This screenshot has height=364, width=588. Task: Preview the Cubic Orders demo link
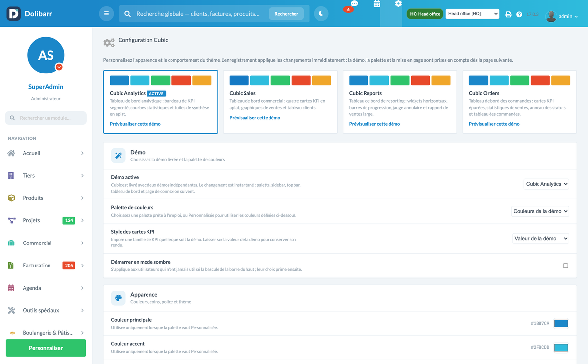494,124
